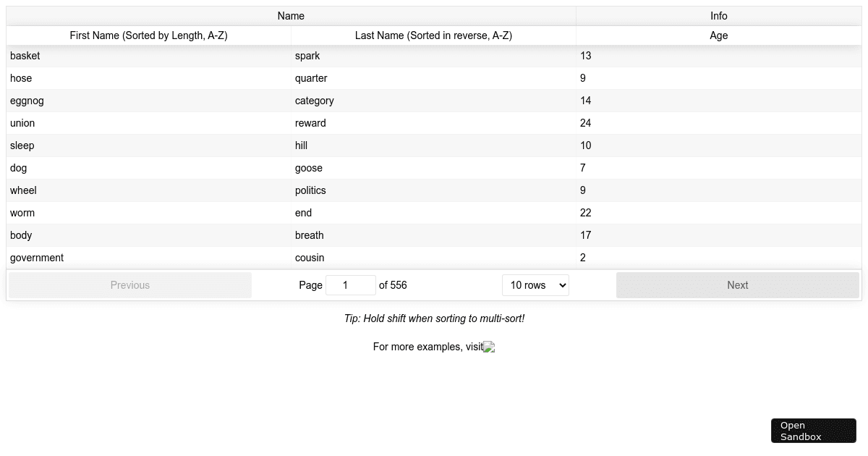868x456 pixels.
Task: Select the 'government' first name cell
Action: (x=36, y=257)
